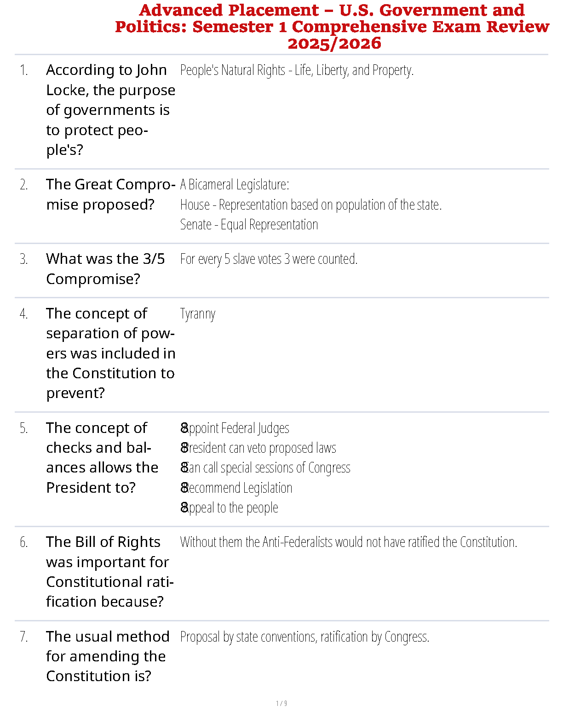Click the page number 1 / 9
Viewport: 563px width, 728px height.
281,703
